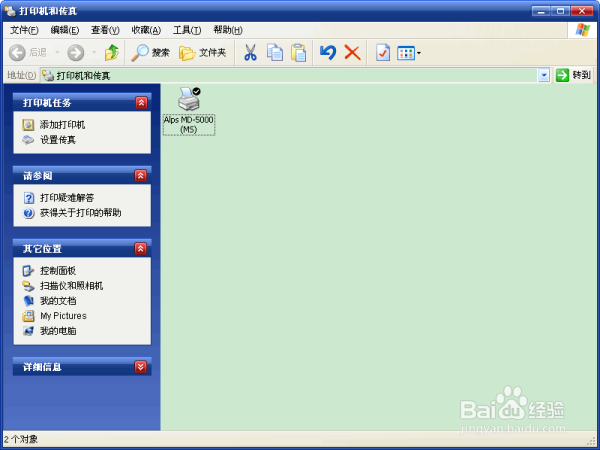Click the My Pictures folder icon

[x=28, y=316]
